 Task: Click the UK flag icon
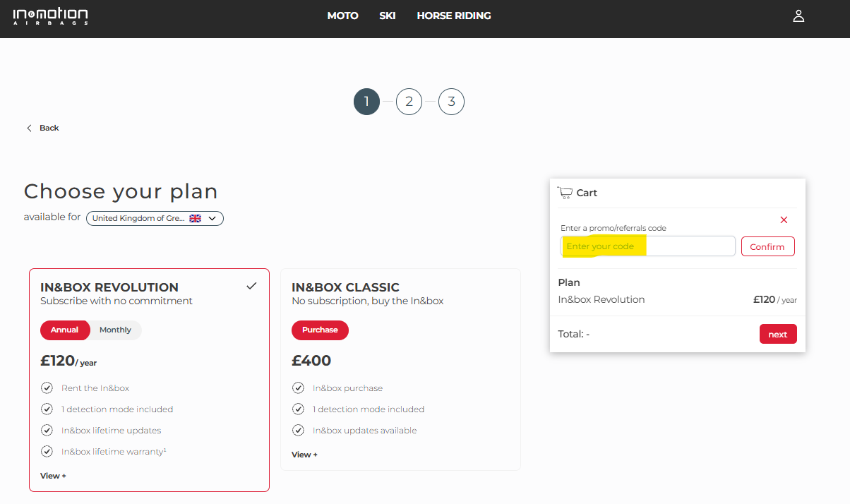[196, 219]
